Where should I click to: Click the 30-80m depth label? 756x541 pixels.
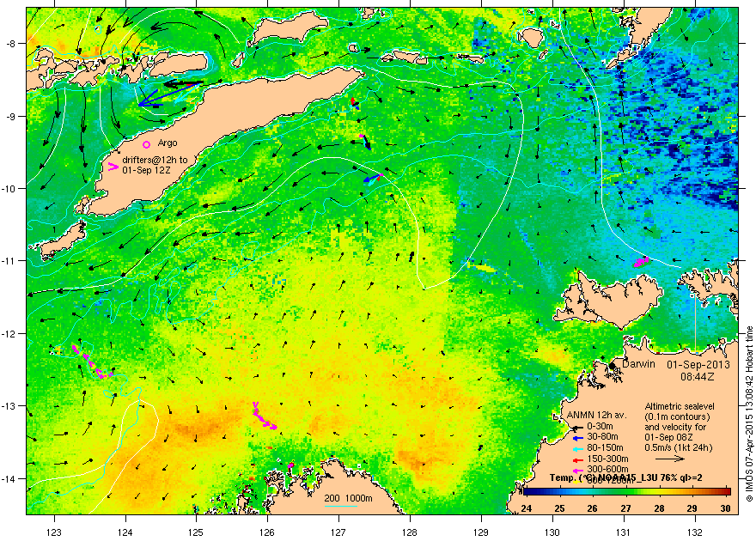pos(602,437)
